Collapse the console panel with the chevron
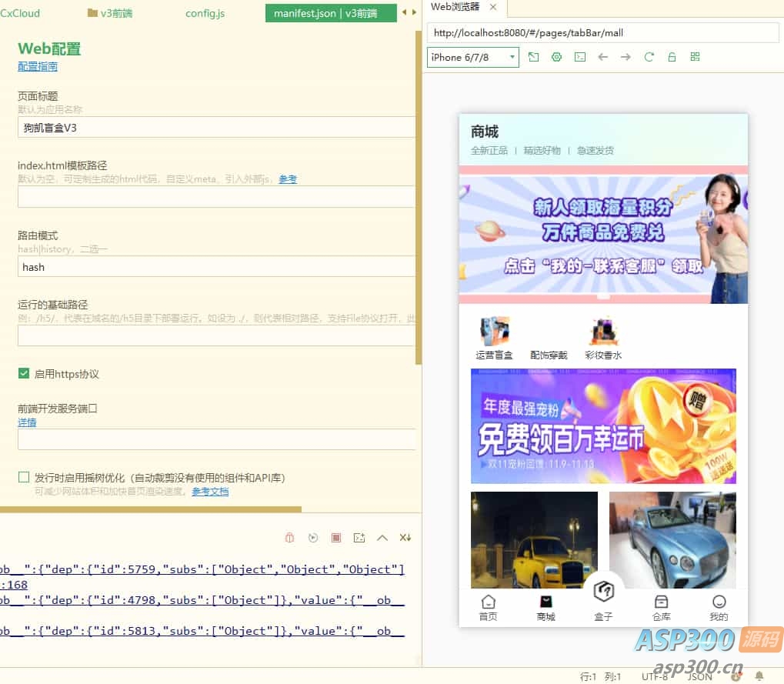 tap(382, 537)
